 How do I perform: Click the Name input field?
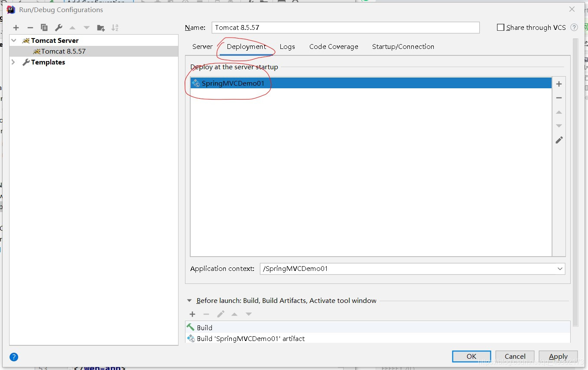(x=345, y=27)
